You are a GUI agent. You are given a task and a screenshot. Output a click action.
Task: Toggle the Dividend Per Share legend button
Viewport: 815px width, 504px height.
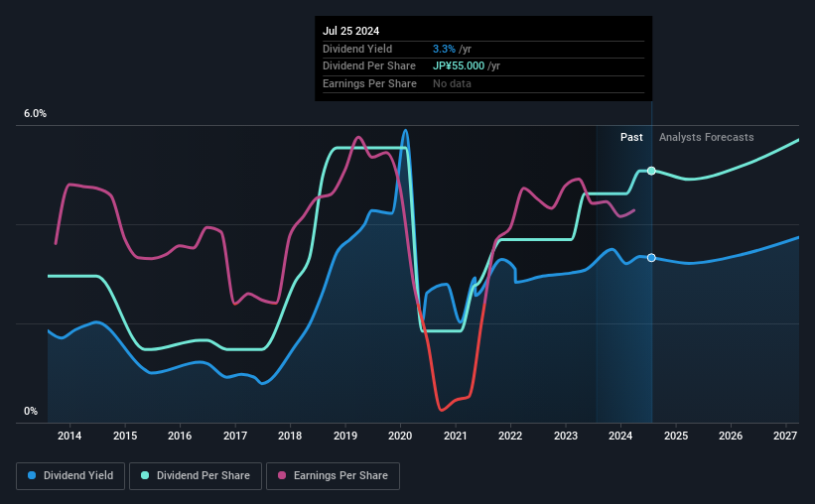point(196,476)
